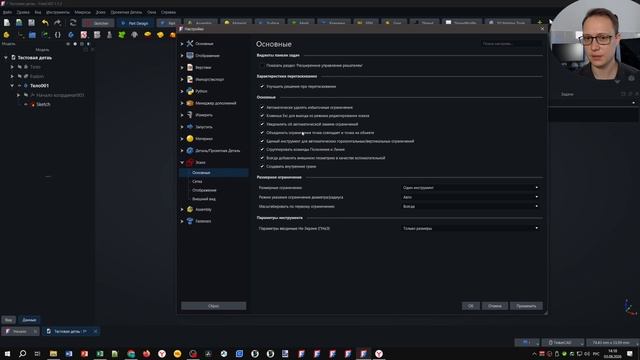Screen dimensions: 640x360
Task: Click the Redo arrow icon
Action: [x=58, y=23]
